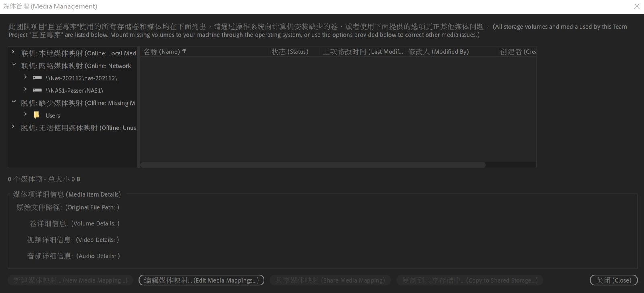Select the \\Nas-202112\nas-202112\ tree row
This screenshot has height=293, width=644.
[x=73, y=78]
